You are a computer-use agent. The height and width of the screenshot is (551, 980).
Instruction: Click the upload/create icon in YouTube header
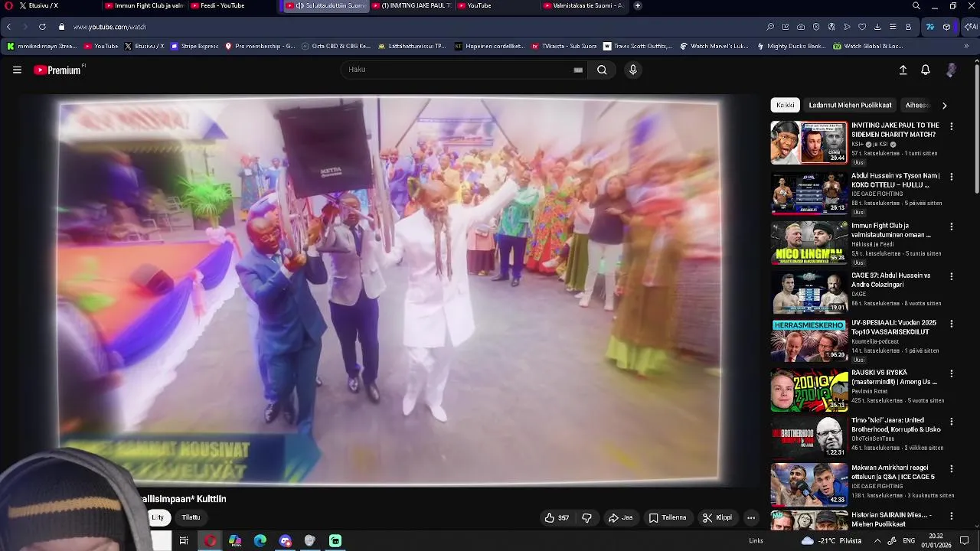point(903,70)
